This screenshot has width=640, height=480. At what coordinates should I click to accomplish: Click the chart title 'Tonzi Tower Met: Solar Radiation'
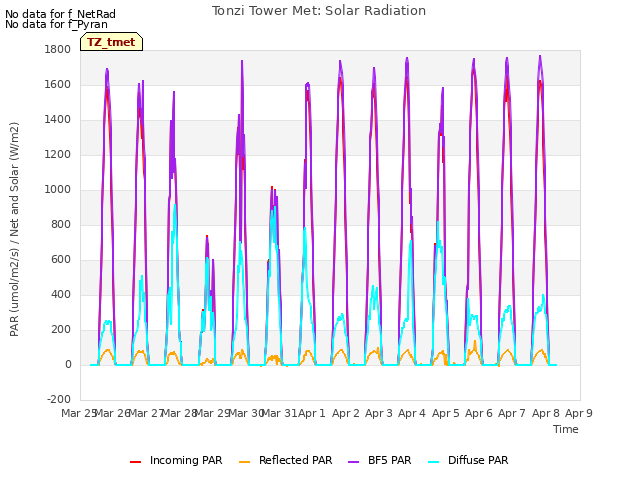click(319, 11)
